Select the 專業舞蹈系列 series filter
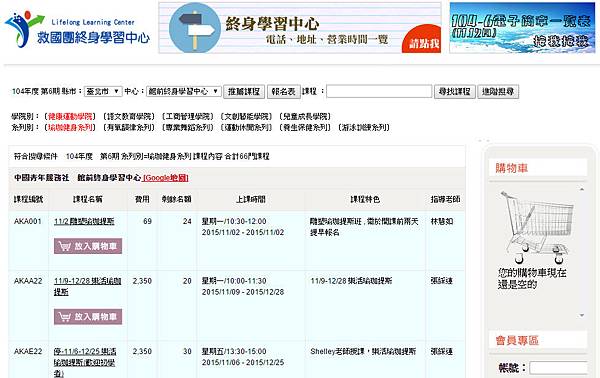The height and width of the screenshot is (378, 600). [188, 127]
